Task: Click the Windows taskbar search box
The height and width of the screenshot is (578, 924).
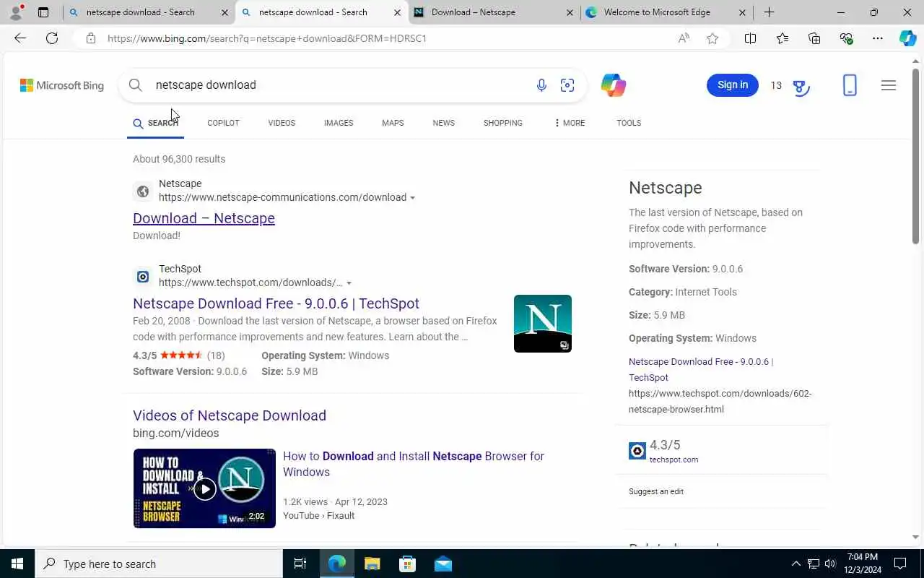Action: (x=159, y=564)
